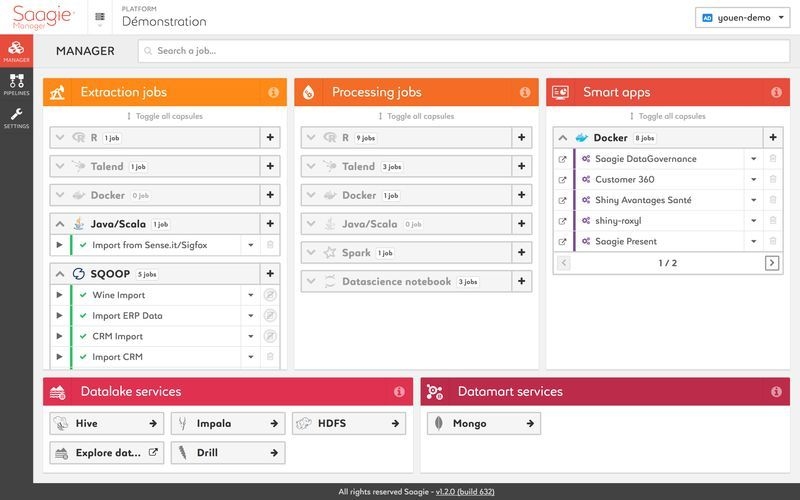Expand the Processing Talend capsule

click(x=311, y=166)
